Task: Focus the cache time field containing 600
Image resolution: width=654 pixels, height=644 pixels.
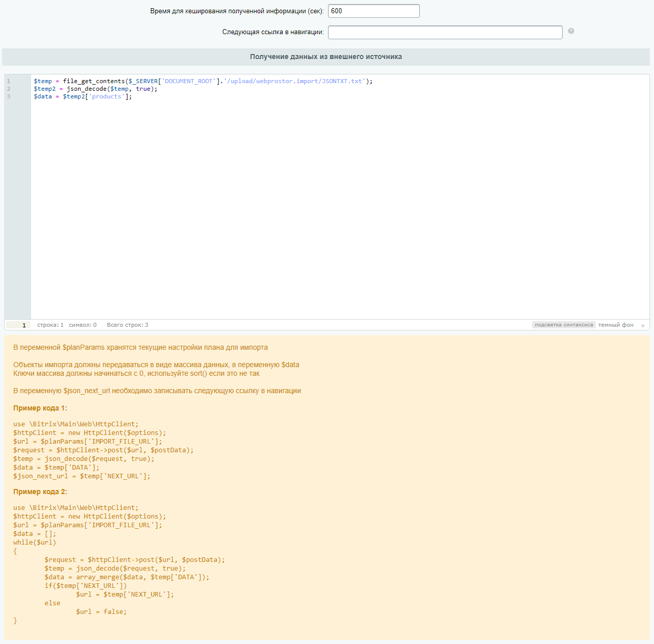Action: click(x=374, y=11)
